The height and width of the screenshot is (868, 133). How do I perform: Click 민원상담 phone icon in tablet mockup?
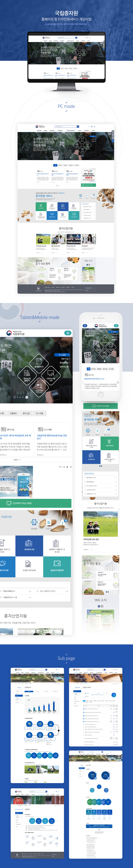34,523
